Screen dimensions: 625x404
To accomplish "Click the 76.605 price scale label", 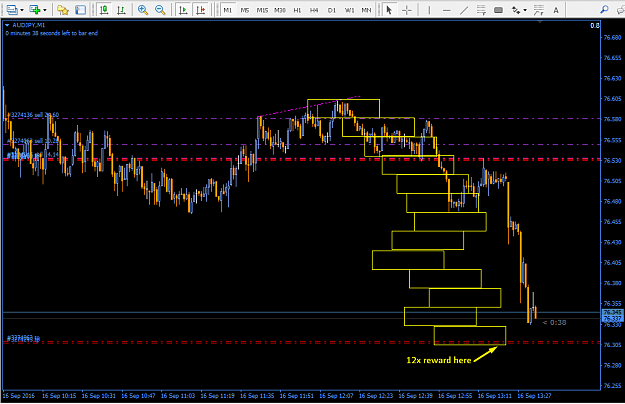I will tap(612, 98).
